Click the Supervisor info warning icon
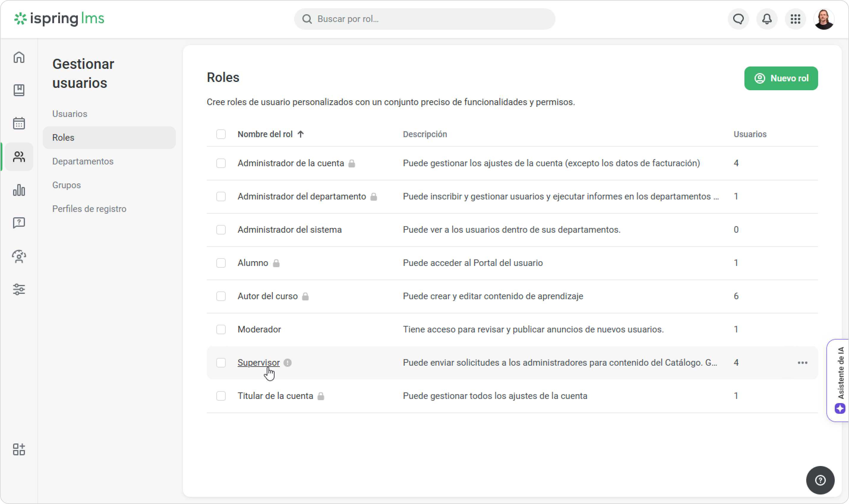This screenshot has width=849, height=504. (288, 363)
